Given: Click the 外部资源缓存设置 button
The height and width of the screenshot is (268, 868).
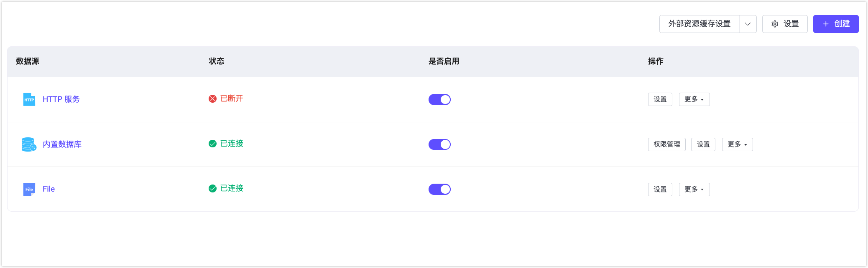Looking at the screenshot, I should click(x=699, y=24).
